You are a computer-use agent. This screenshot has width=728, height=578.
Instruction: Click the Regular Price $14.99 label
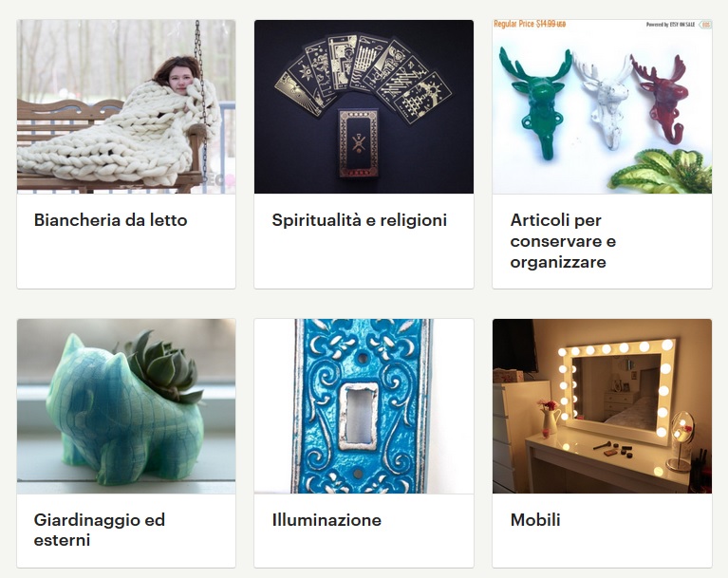[x=530, y=24]
